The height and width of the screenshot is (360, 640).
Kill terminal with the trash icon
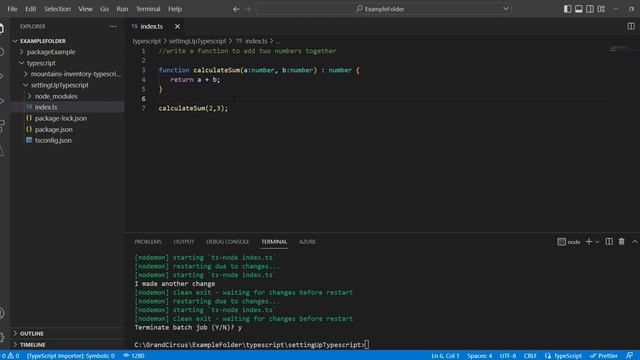(x=621, y=242)
